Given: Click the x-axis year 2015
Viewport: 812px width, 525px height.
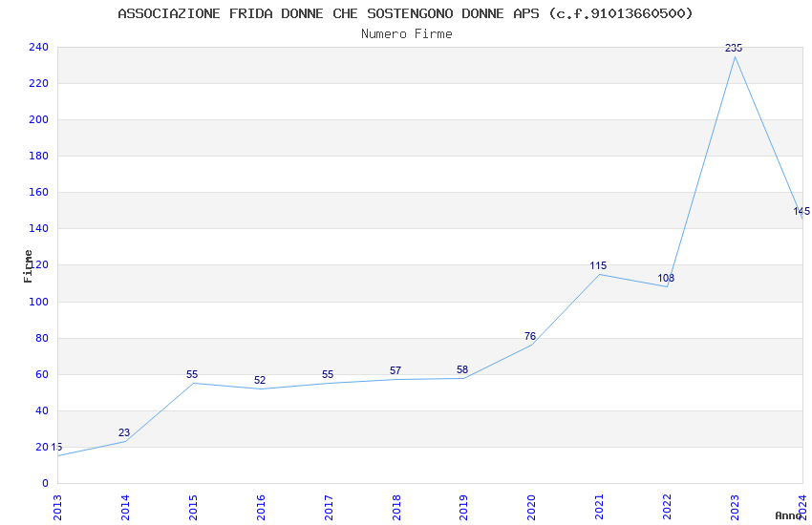Looking at the screenshot, I should [x=193, y=508].
